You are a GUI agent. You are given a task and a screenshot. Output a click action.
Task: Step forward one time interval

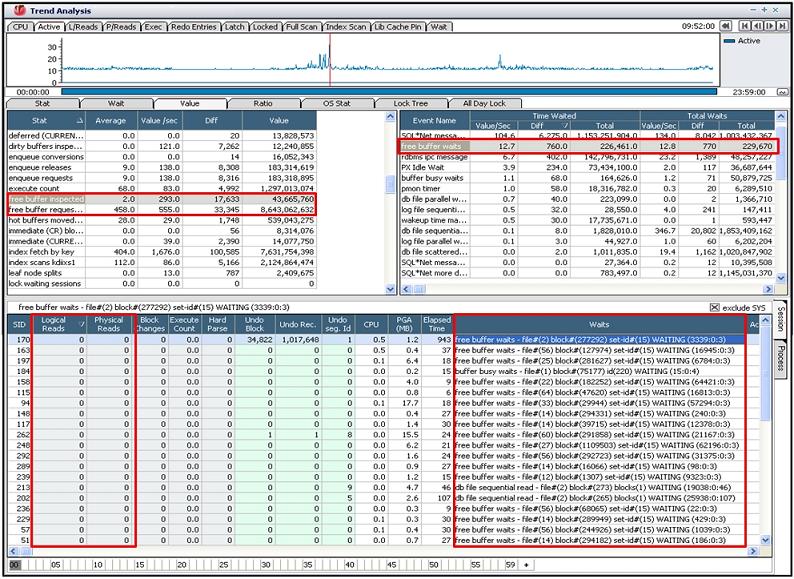coord(770,26)
